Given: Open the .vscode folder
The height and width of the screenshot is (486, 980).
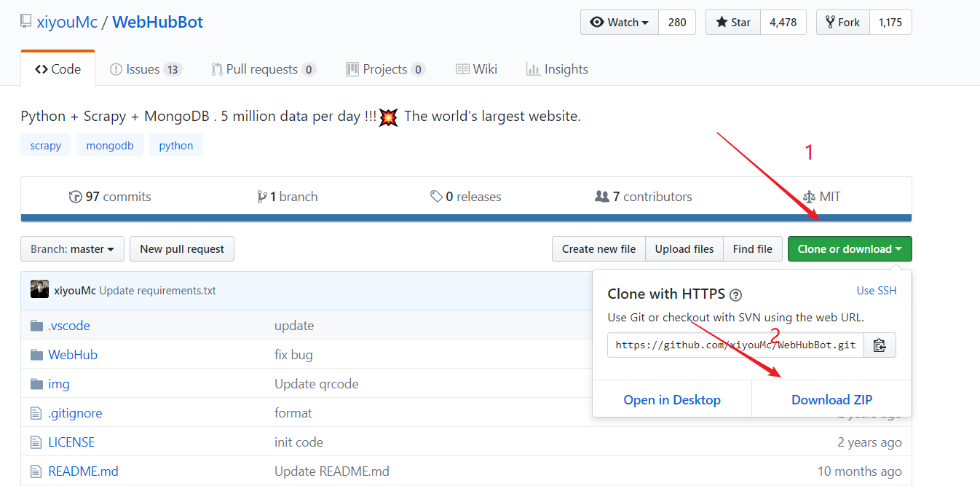Looking at the screenshot, I should tap(69, 326).
